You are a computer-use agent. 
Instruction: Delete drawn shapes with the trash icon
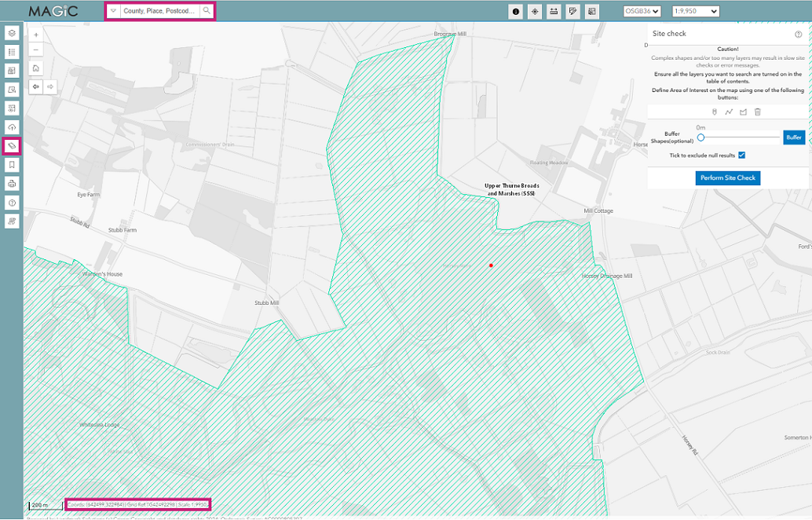click(758, 112)
